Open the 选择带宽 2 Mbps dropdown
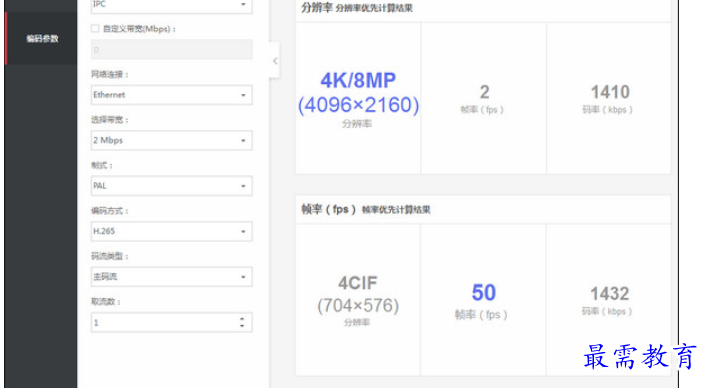Screen dimensions: 705x388 pyautogui.click(x=172, y=140)
